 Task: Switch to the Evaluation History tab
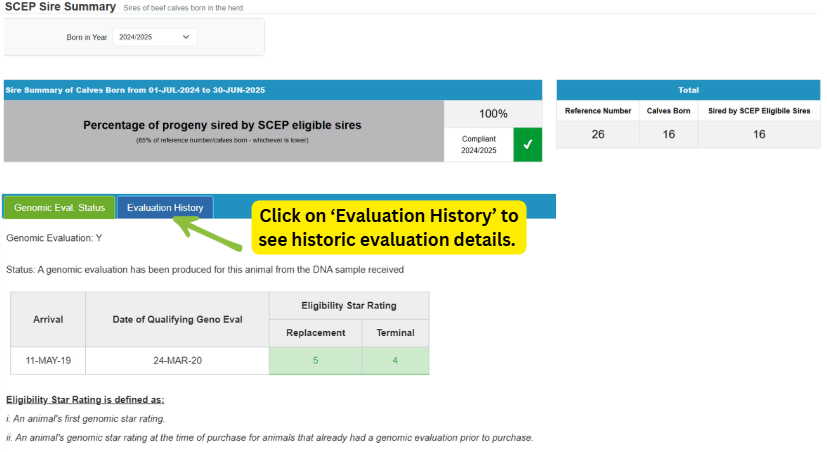tap(165, 207)
